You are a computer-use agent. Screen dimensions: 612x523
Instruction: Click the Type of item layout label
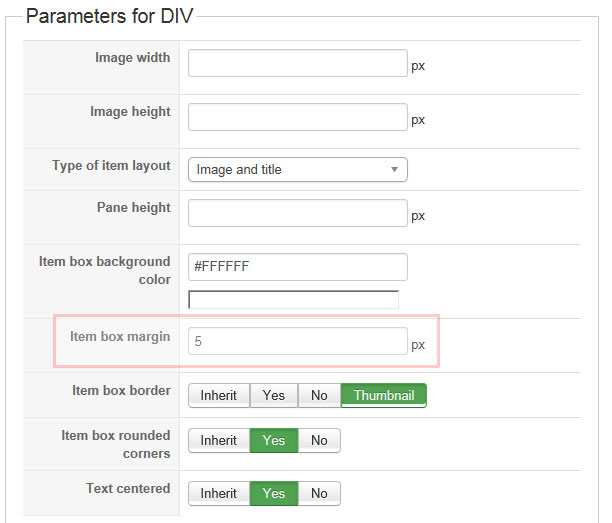[x=111, y=166]
